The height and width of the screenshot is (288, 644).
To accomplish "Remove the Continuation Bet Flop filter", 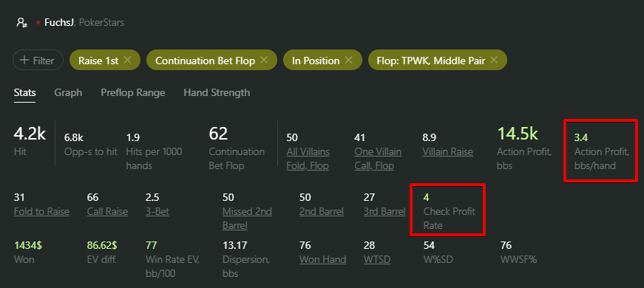I will click(264, 61).
